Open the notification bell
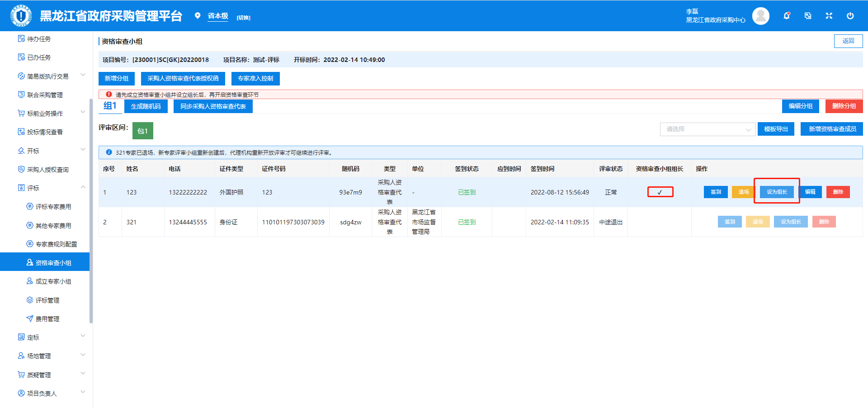Screen dimensions: 868x408 787,16
